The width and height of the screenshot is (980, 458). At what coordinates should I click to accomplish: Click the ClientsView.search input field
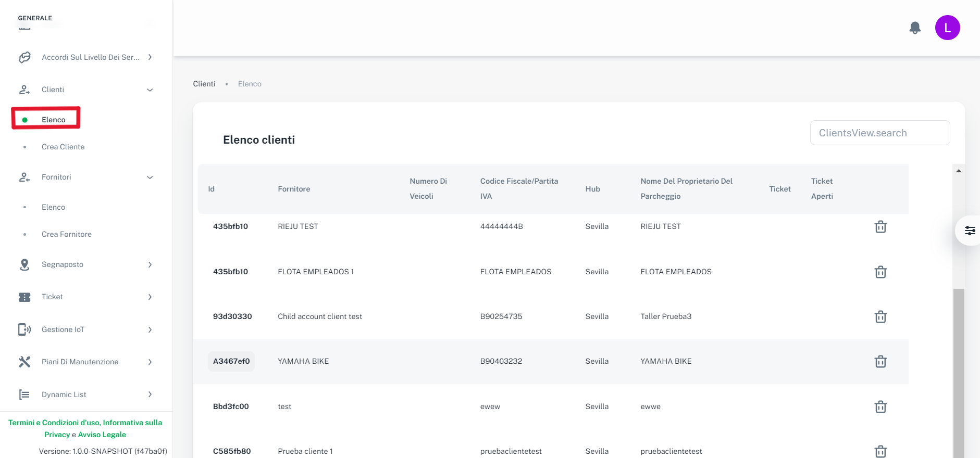coord(879,133)
